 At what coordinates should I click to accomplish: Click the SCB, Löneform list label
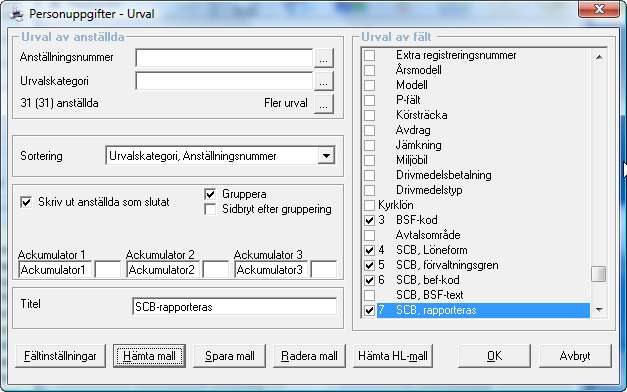tap(431, 250)
